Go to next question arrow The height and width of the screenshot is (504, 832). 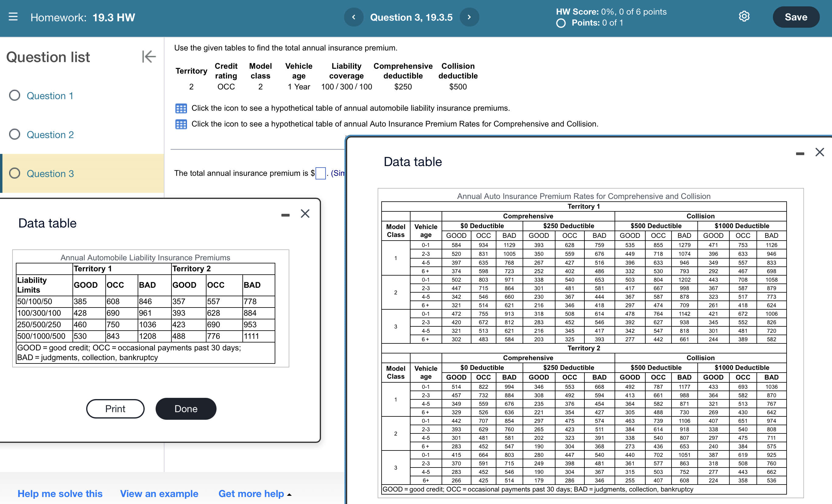point(469,17)
